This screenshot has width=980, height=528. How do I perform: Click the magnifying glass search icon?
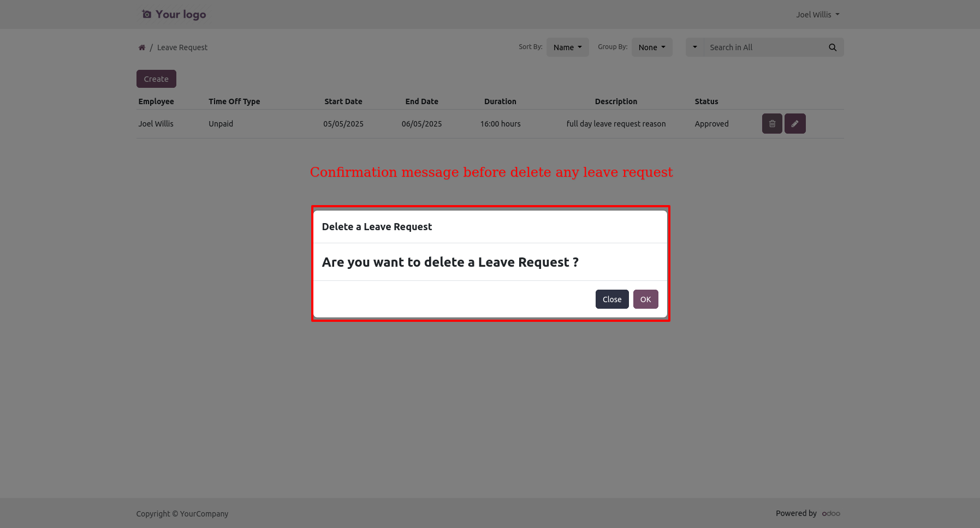coord(832,47)
